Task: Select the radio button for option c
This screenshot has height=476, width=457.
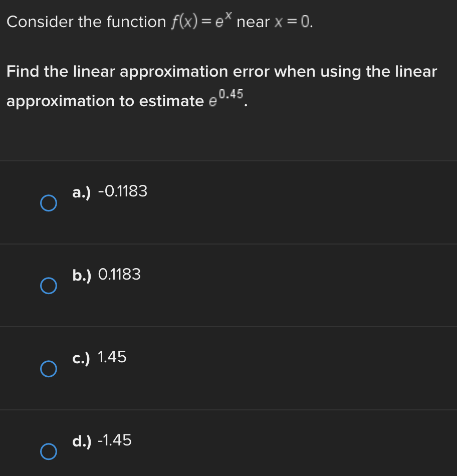Action: [x=49, y=369]
